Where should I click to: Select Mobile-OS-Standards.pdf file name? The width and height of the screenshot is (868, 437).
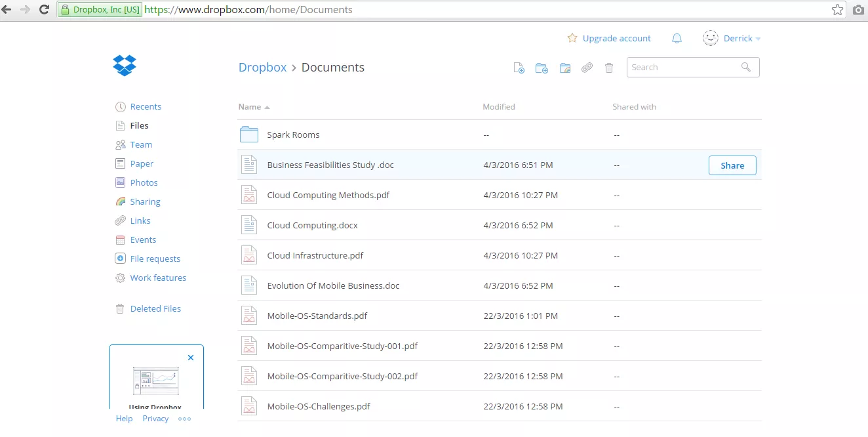click(317, 316)
